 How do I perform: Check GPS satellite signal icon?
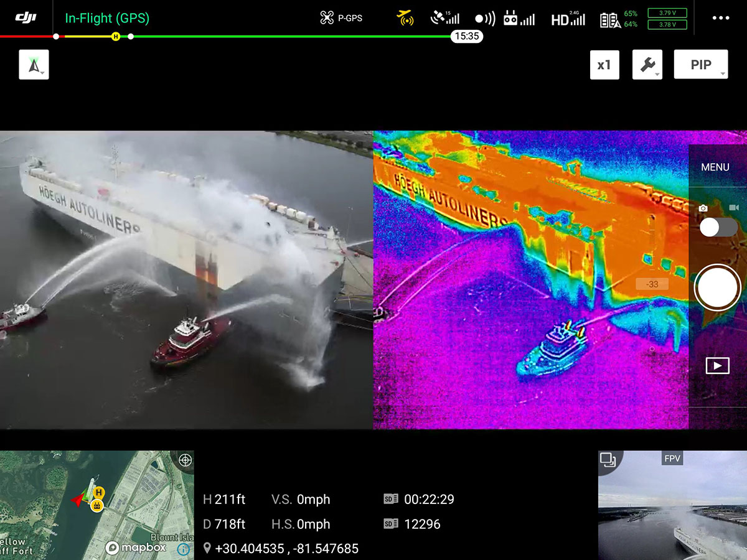click(444, 18)
